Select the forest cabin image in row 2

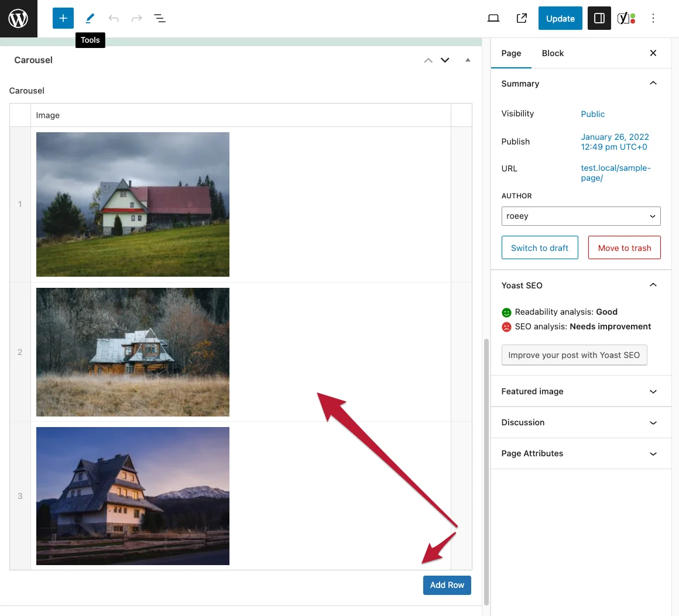tap(132, 352)
